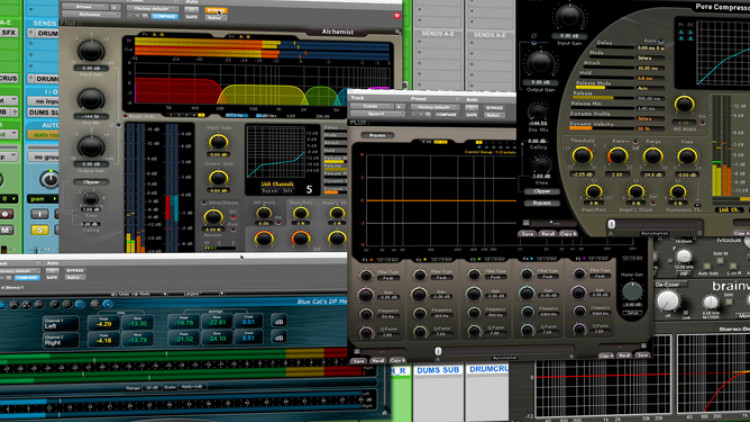Click the Epure Master Gain knob
Viewport: 750px width, 422px height.
(x=632, y=291)
